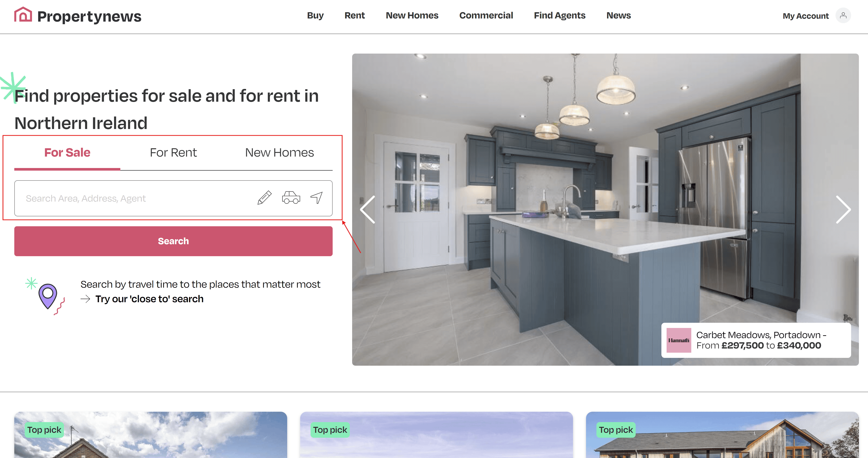The width and height of the screenshot is (868, 458).
Task: Click the Propertynews house logo icon
Action: [23, 15]
